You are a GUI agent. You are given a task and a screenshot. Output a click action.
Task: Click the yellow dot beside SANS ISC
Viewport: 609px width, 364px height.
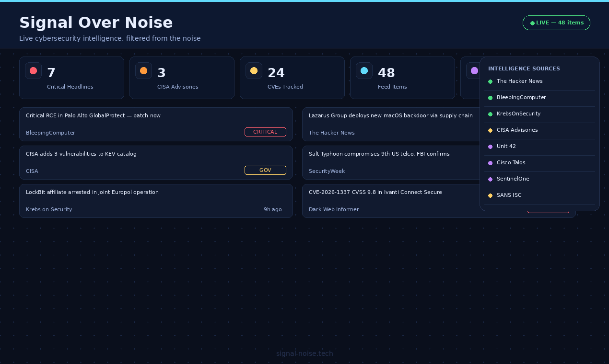pyautogui.click(x=490, y=195)
